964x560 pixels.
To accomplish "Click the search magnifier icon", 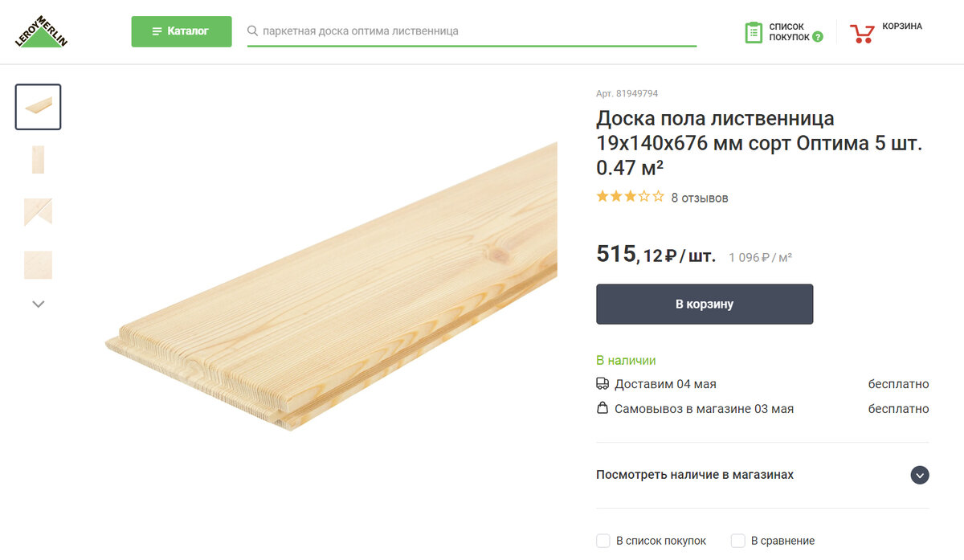I will [x=252, y=31].
